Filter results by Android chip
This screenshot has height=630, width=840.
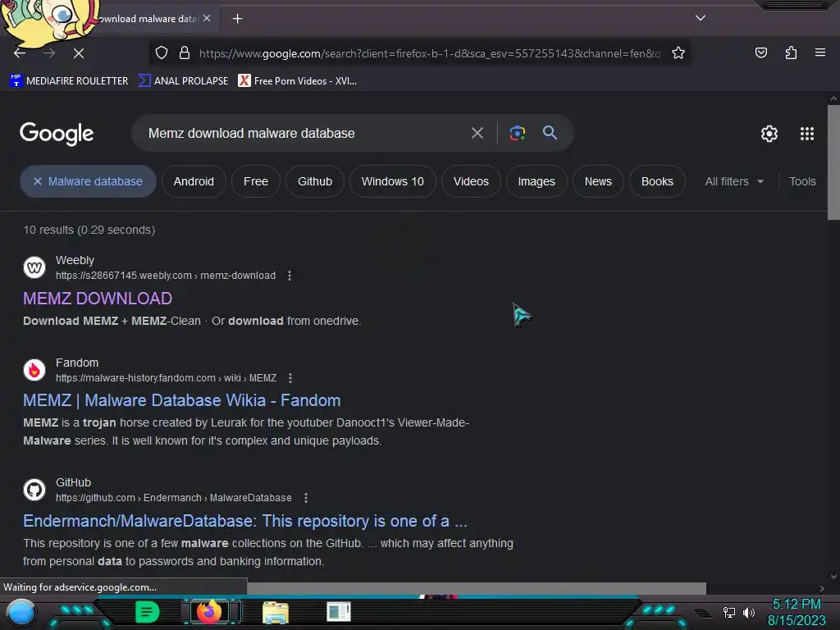pos(194,181)
